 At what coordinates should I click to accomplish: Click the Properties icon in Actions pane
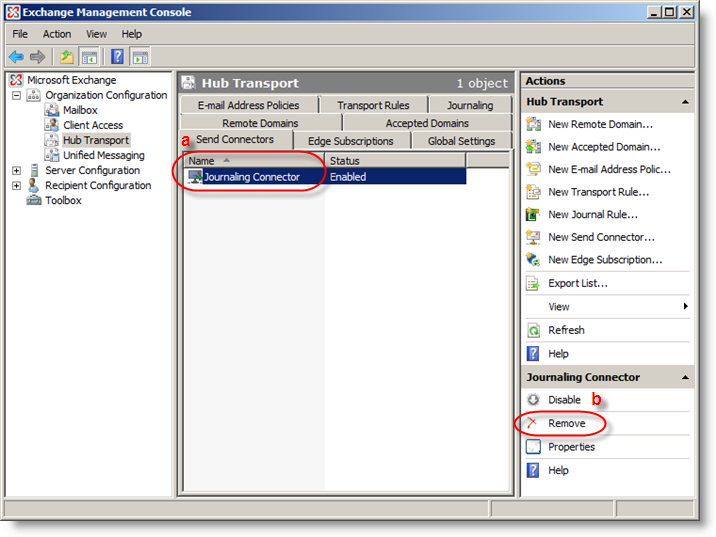click(x=533, y=447)
